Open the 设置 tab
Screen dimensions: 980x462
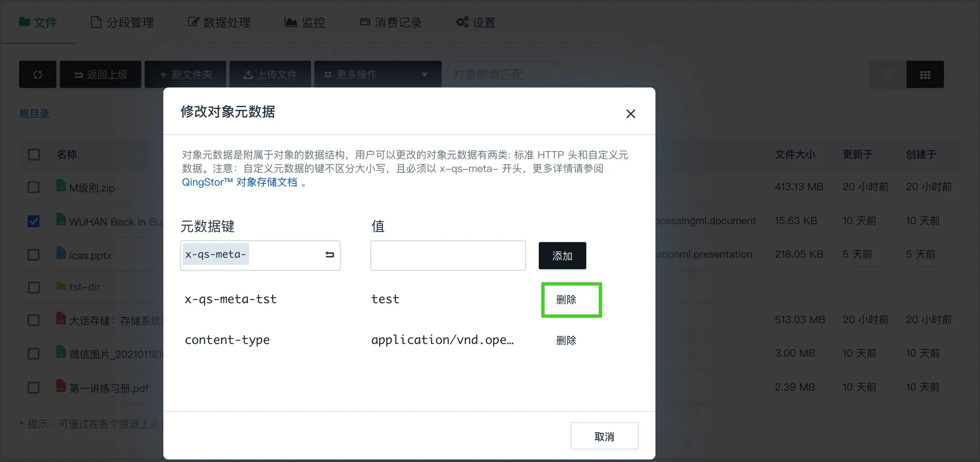click(476, 23)
